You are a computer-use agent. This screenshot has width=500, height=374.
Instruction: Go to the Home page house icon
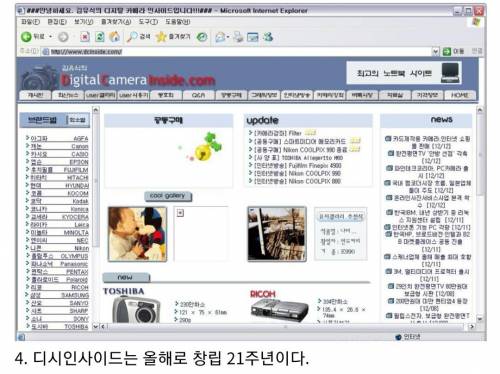point(114,36)
